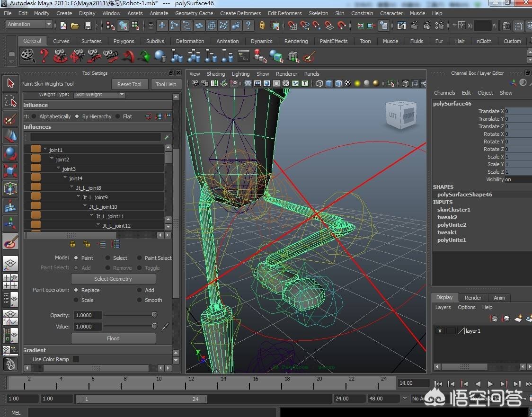Click the lock icon in status line
Screen dimensions: 532x417
pos(262,26)
